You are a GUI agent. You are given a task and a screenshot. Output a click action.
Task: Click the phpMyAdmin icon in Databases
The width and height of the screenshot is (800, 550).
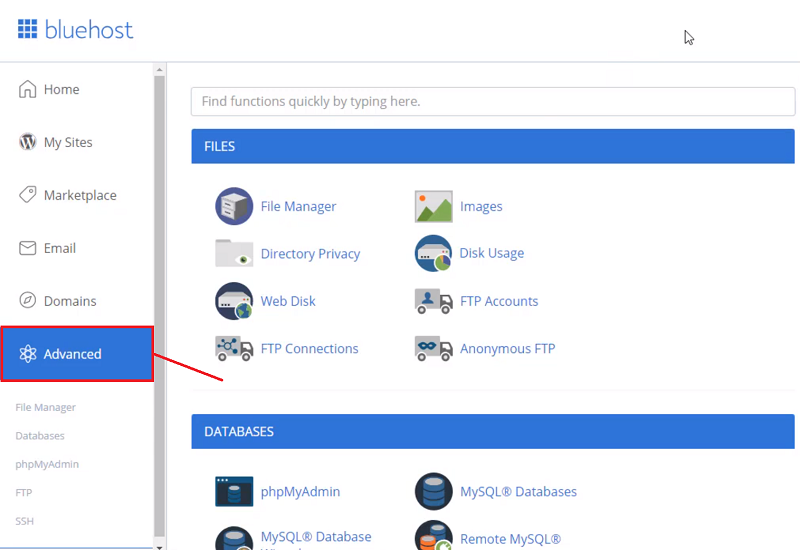[234, 491]
